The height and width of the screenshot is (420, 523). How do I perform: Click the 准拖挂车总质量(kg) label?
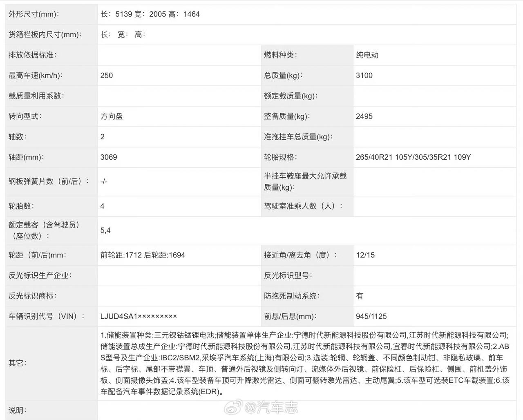click(298, 137)
